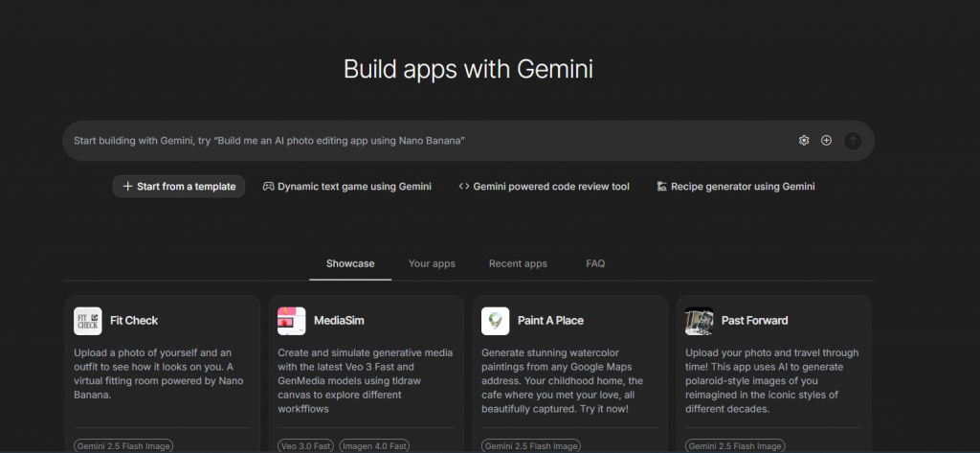
Task: Switch to the Showcase tab
Action: click(x=350, y=264)
